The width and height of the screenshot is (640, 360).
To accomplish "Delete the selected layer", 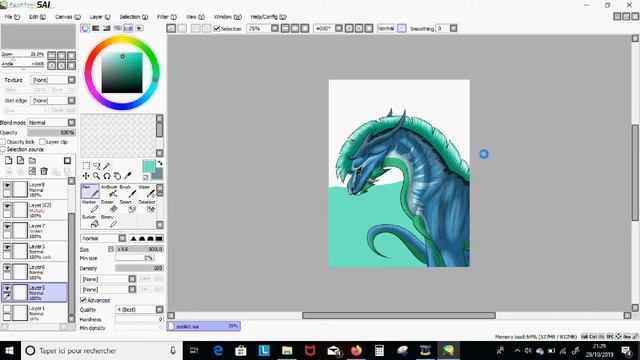I will coord(44,171).
